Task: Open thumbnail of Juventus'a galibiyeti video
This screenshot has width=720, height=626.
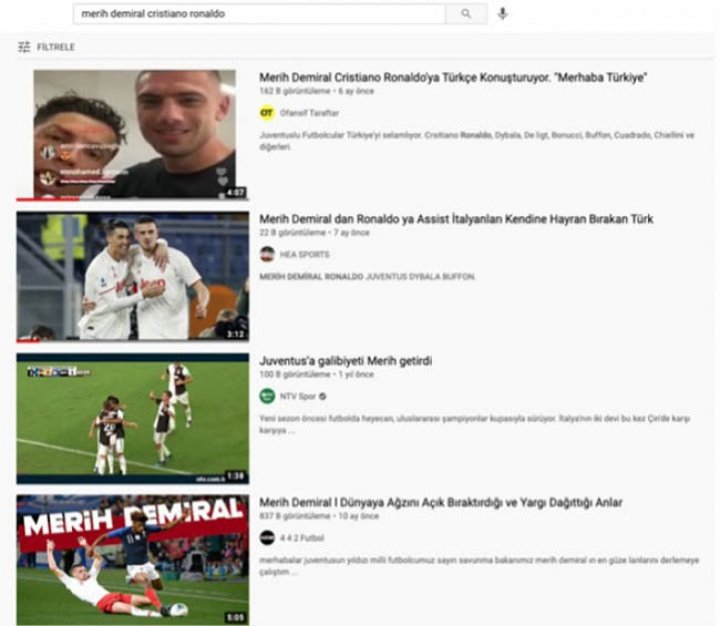Action: pyautogui.click(x=133, y=418)
